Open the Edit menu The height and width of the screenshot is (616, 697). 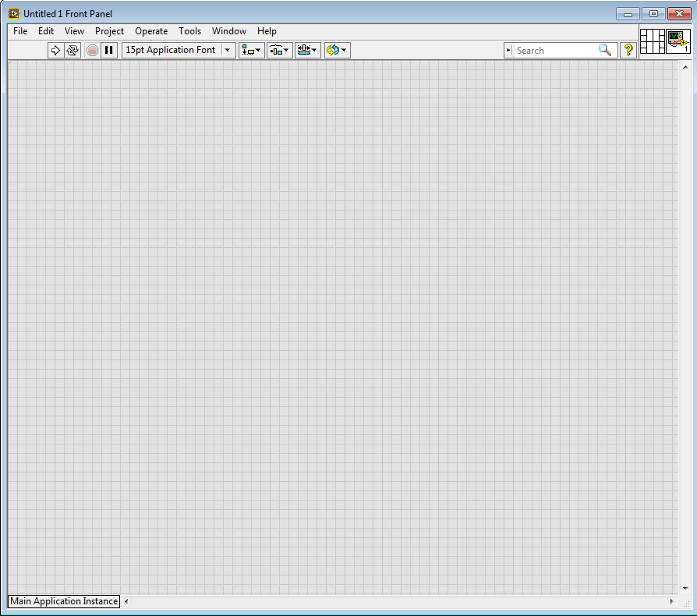[x=46, y=31]
